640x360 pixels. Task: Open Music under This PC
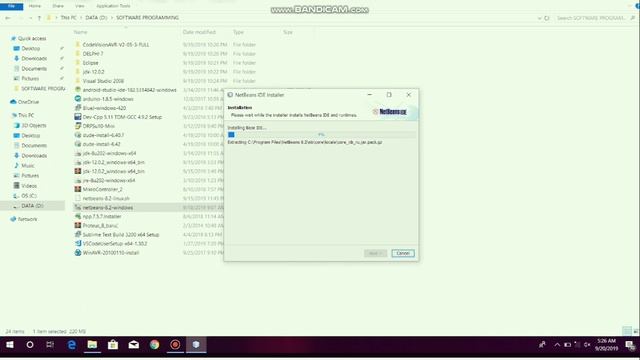pos(28,166)
